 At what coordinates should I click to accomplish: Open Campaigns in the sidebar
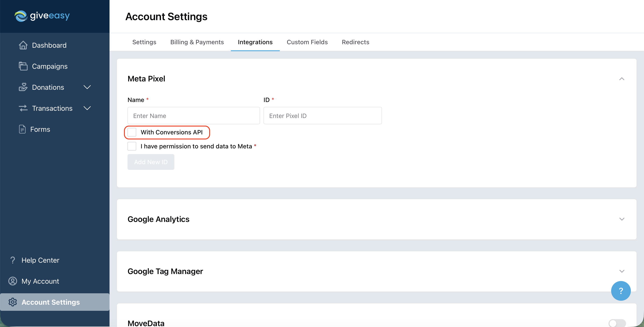(x=50, y=66)
